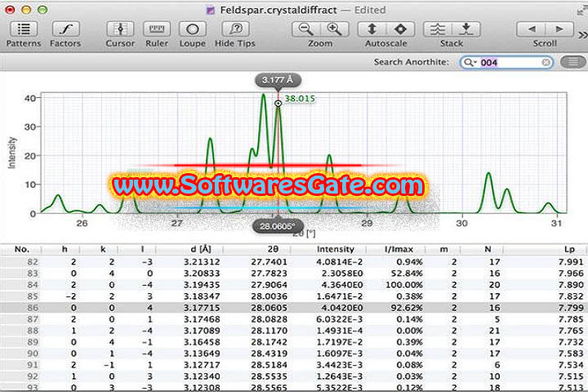Sort table by the I/Imax column
The width and height of the screenshot is (588, 392).
coord(399,249)
